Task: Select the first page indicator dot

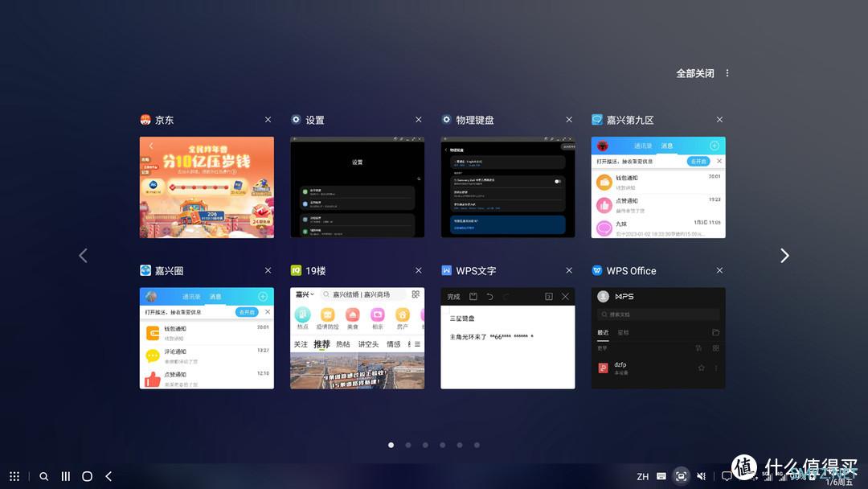Action: tap(391, 445)
